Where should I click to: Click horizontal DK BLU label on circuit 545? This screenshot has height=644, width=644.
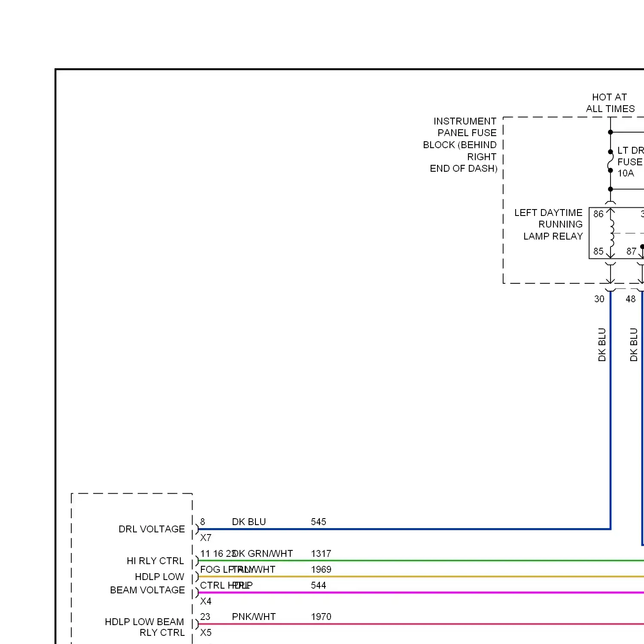click(x=249, y=522)
